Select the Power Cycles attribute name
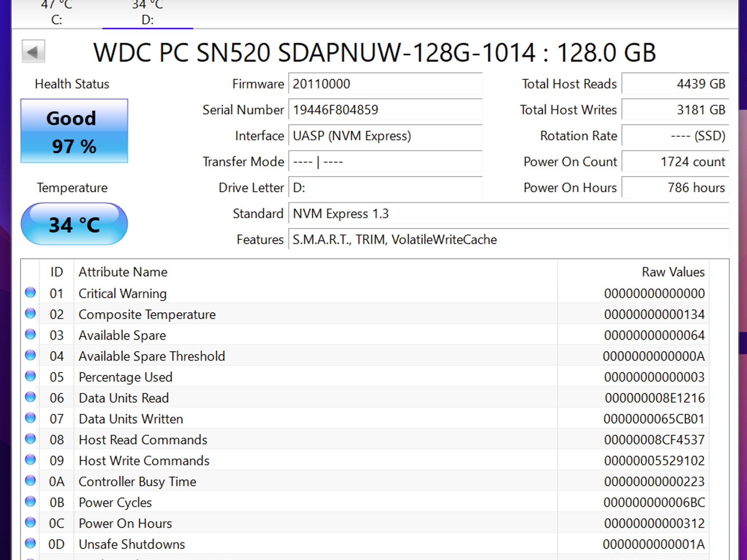The image size is (747, 560). [115, 503]
